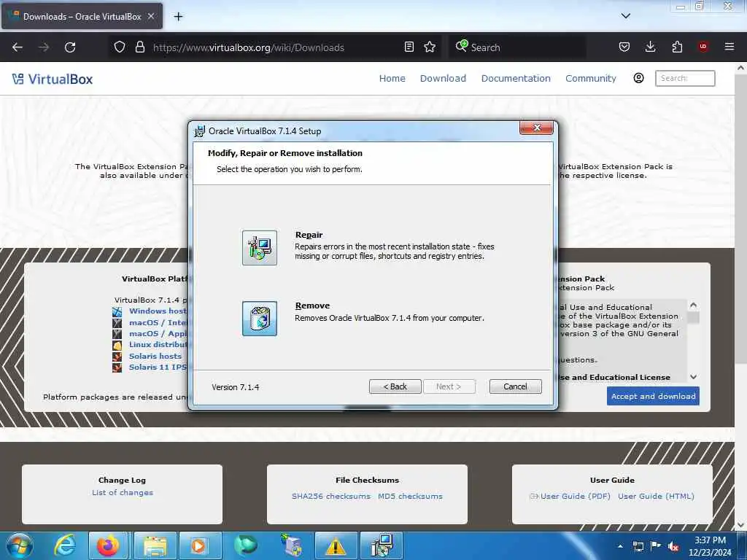Open the SHA256 checksums link

click(x=330, y=496)
